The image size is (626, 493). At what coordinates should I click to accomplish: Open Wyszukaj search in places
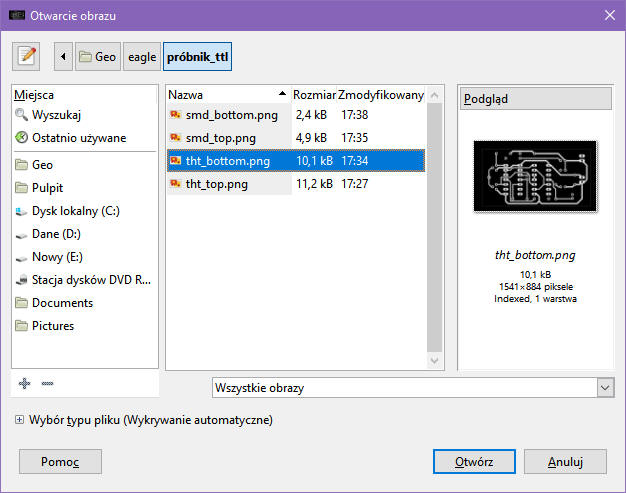[x=55, y=115]
